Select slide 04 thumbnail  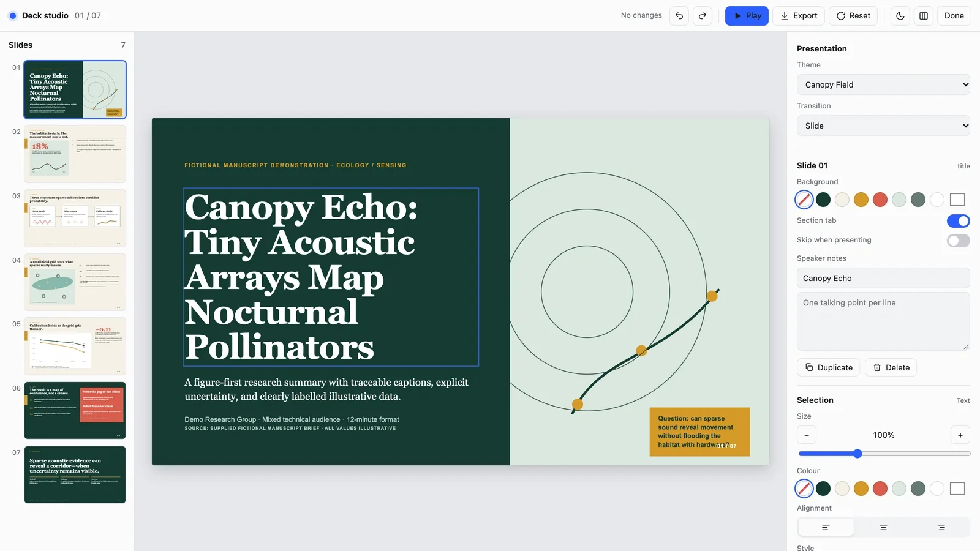pyautogui.click(x=75, y=282)
